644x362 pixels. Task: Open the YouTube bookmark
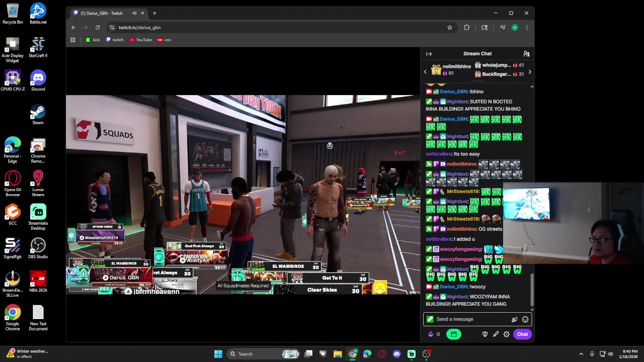click(x=141, y=40)
